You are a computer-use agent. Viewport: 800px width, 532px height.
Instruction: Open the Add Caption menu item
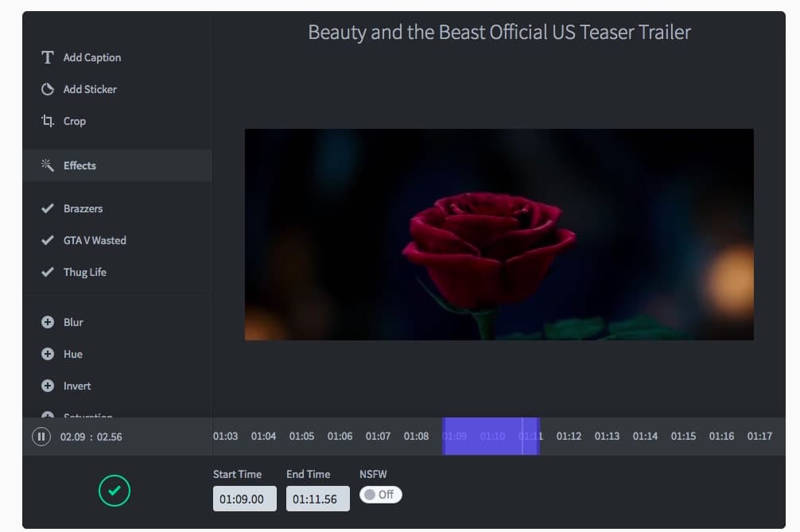[x=92, y=57]
